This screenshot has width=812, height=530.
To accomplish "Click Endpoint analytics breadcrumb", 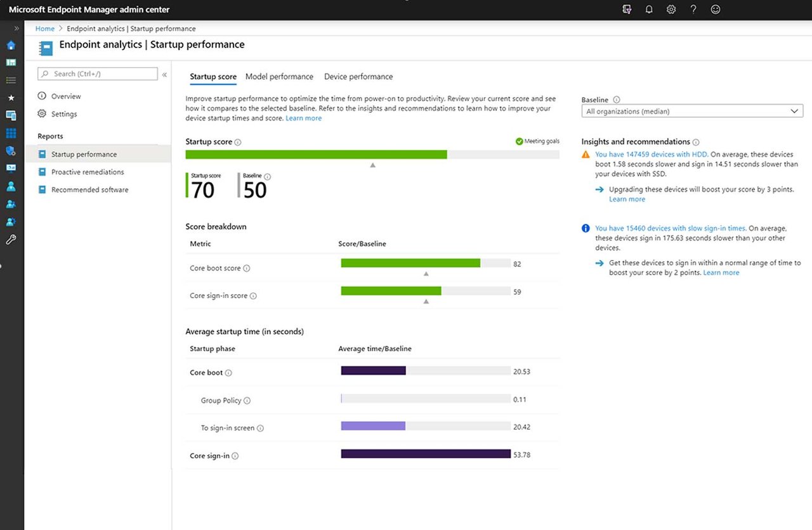I will point(131,29).
